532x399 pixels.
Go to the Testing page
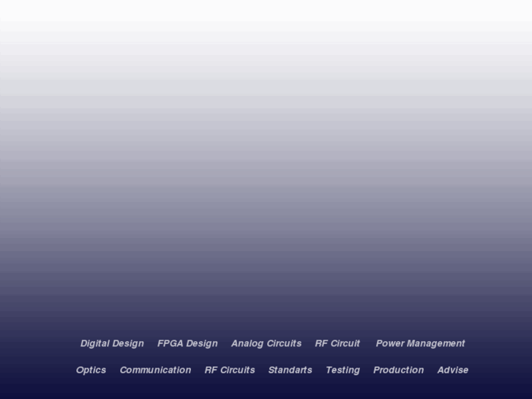pyautogui.click(x=342, y=370)
